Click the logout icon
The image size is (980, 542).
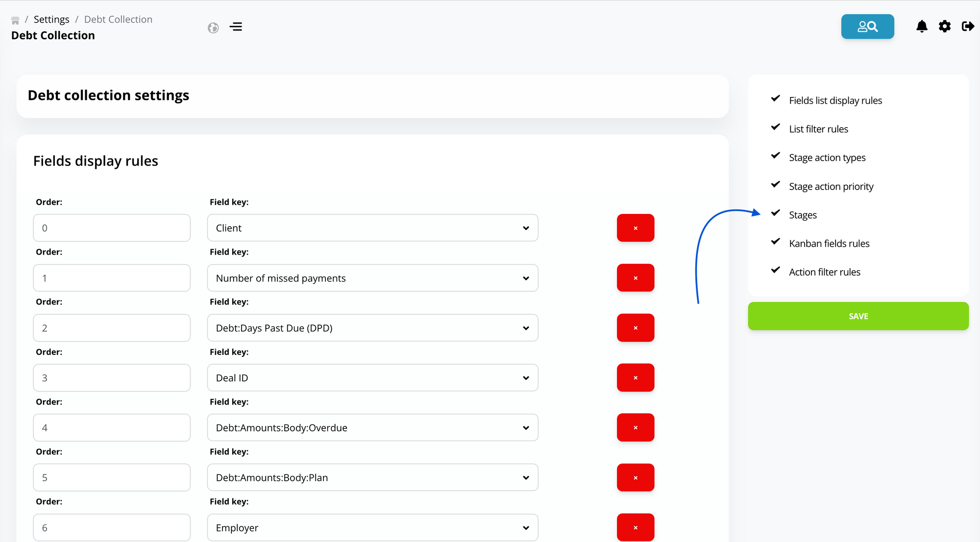click(x=968, y=26)
